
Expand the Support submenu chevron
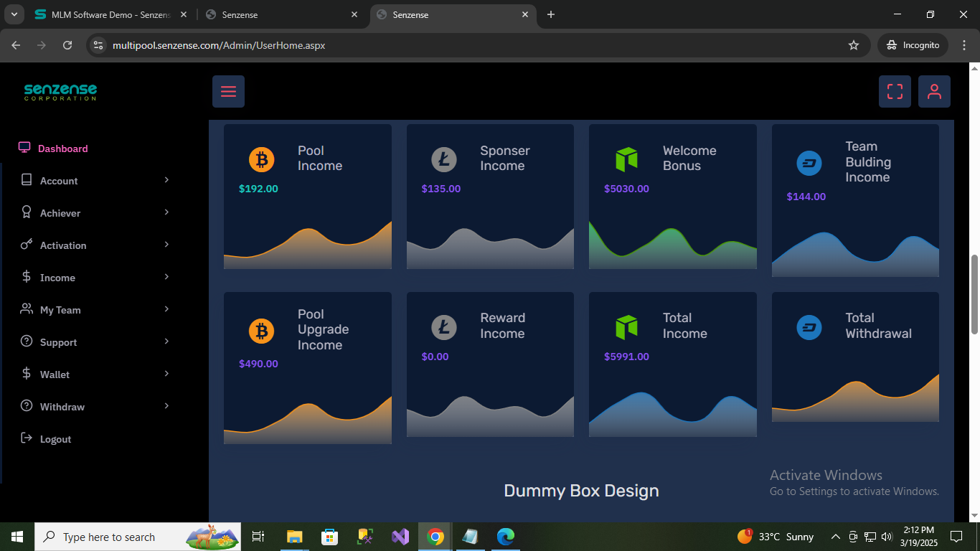[166, 342]
